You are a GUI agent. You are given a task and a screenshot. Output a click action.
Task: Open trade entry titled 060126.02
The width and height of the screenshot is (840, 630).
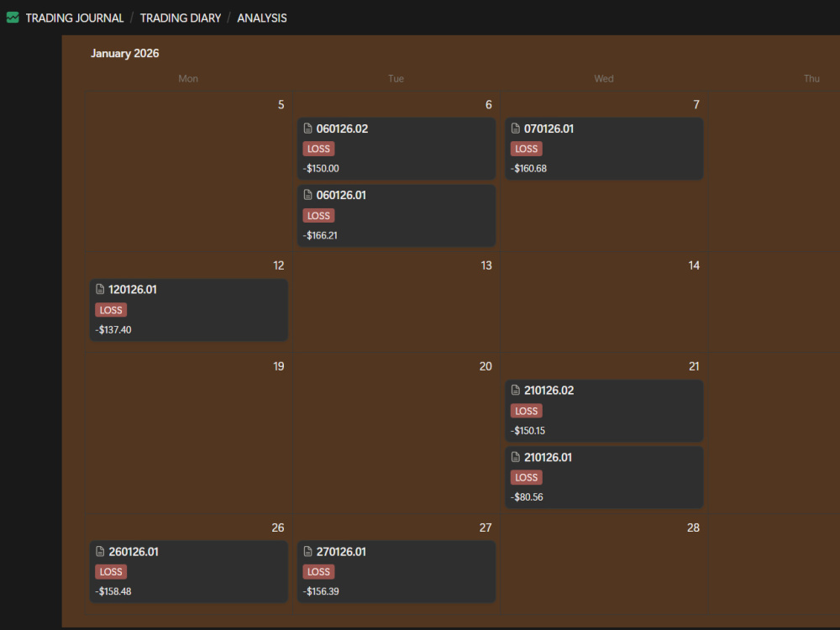[x=342, y=129]
